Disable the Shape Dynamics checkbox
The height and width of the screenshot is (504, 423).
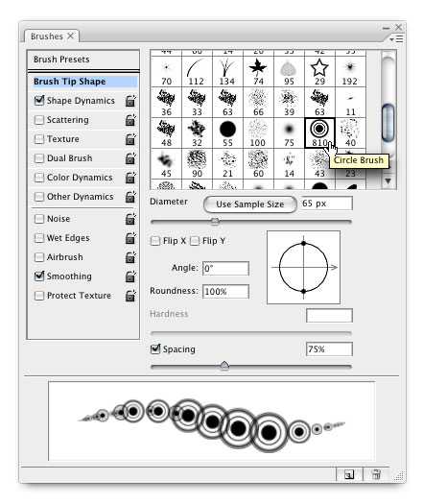coord(39,101)
